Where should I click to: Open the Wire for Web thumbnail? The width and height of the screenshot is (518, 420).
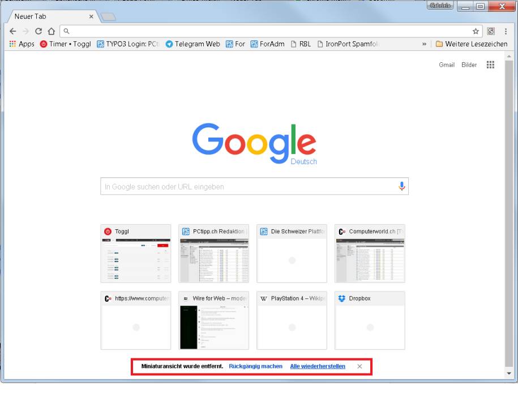click(214, 320)
